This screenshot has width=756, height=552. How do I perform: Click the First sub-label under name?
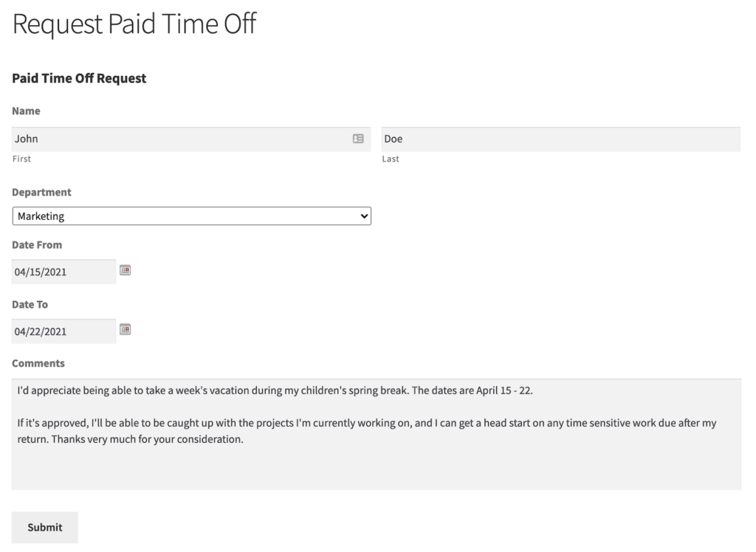[x=22, y=159]
